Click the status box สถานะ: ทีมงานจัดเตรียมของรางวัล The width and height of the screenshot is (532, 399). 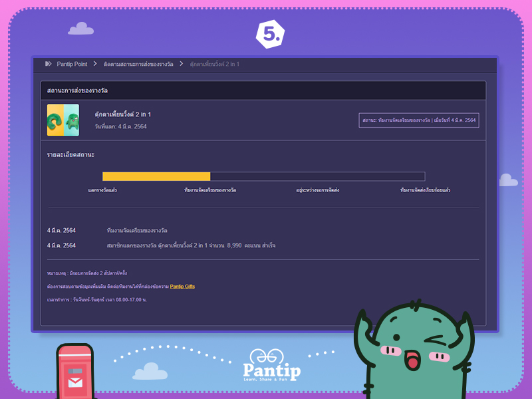(x=419, y=120)
